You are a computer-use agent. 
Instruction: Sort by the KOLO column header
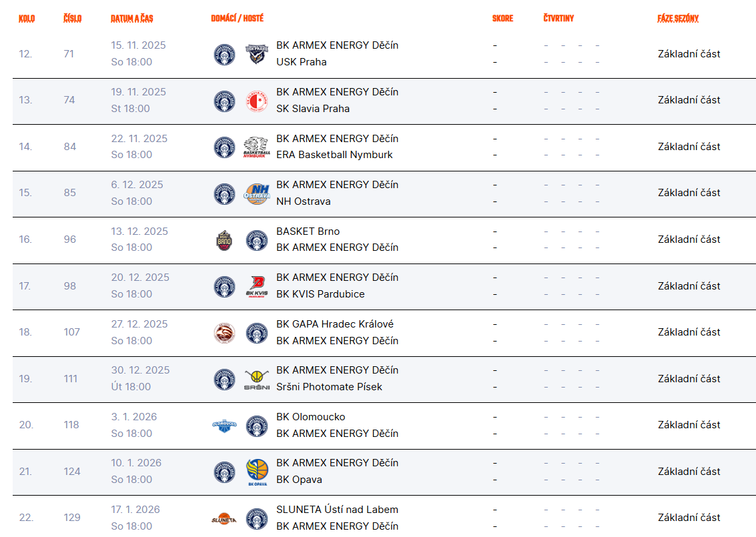coord(27,18)
